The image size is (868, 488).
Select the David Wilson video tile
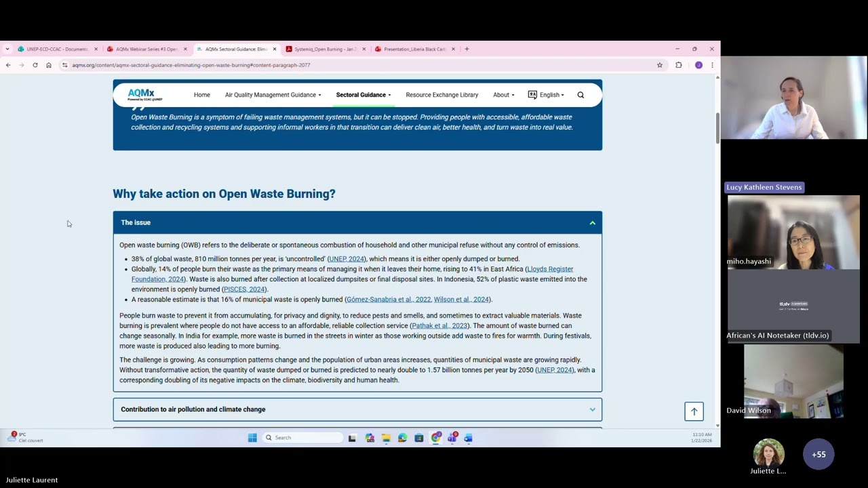point(793,380)
